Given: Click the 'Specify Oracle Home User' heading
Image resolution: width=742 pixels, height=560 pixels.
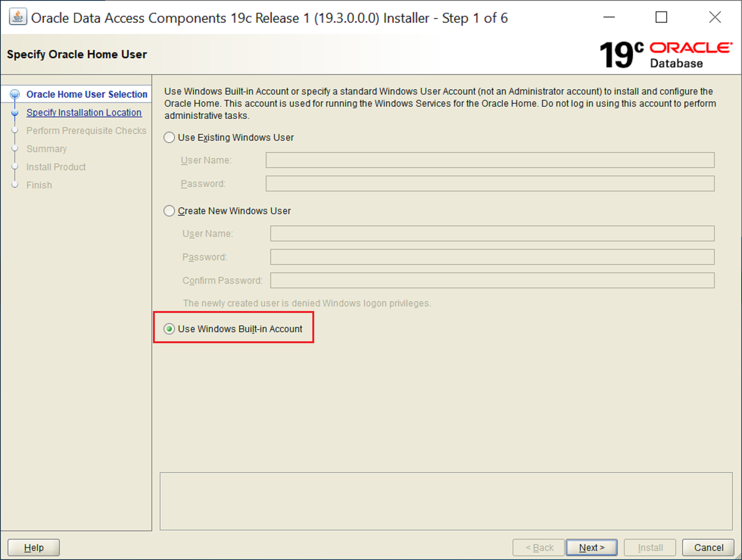Looking at the screenshot, I should coord(77,54).
